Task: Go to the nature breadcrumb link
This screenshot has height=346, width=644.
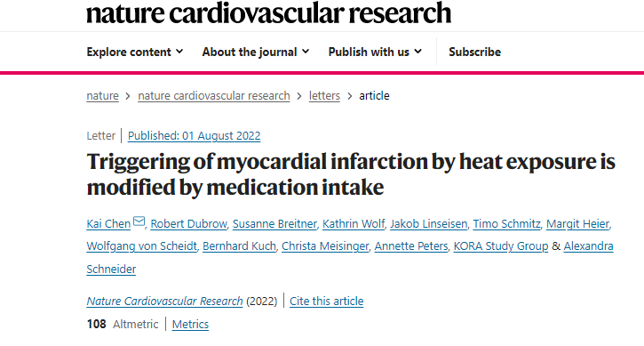Action: pyautogui.click(x=103, y=96)
